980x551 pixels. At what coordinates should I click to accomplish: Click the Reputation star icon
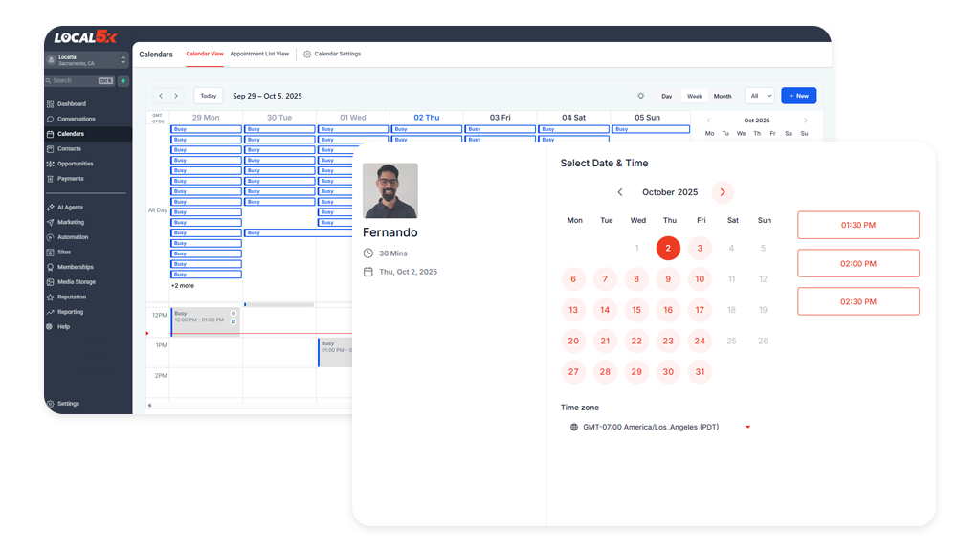[50, 297]
